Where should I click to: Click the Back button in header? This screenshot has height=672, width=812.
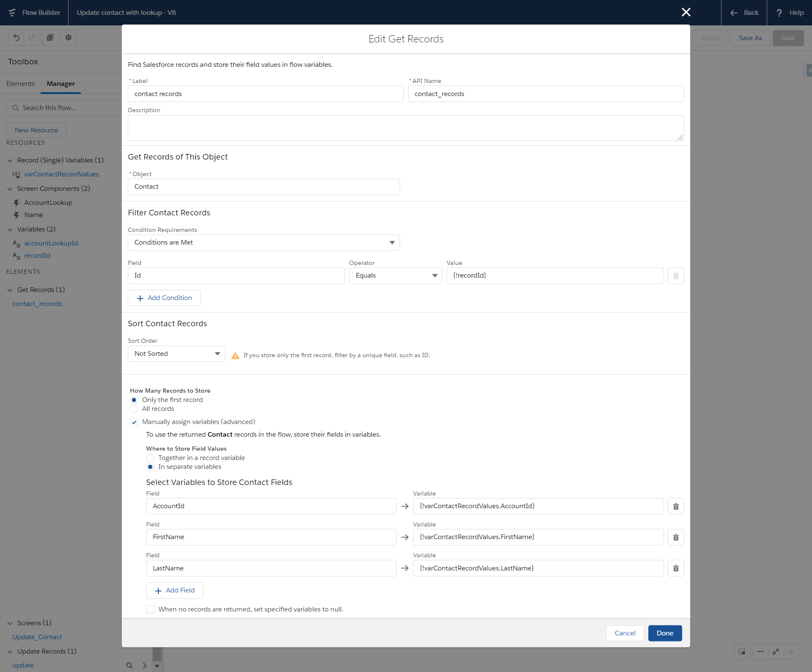[744, 13]
